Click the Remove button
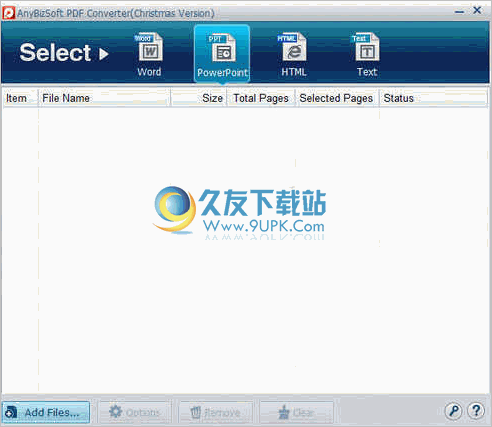Viewport: 492px width, 427px height. pos(216,412)
